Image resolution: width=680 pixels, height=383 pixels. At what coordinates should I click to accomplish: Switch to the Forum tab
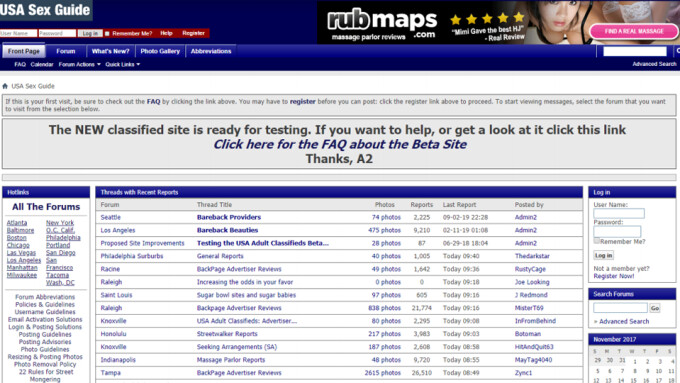coord(65,51)
